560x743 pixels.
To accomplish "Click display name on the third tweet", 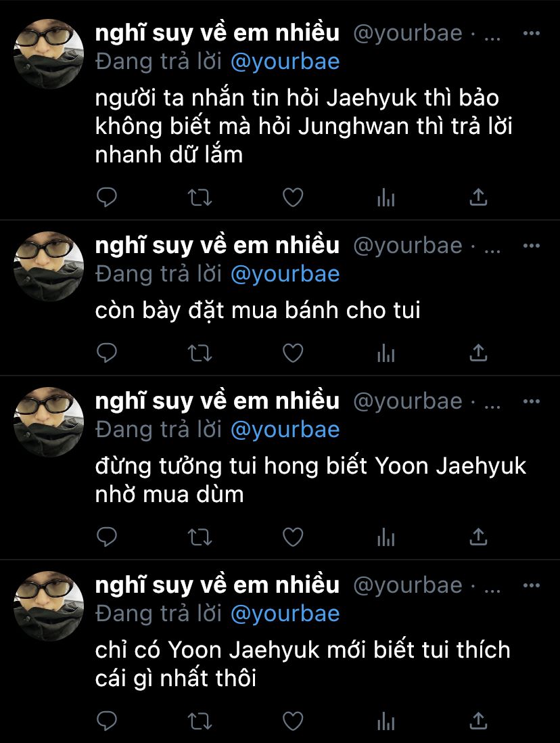I will pos(218,401).
